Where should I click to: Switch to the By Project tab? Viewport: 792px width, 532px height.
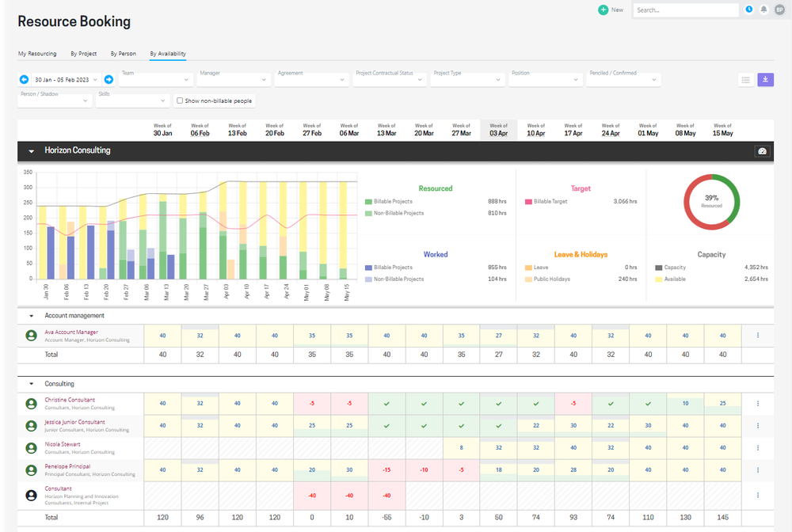point(83,53)
